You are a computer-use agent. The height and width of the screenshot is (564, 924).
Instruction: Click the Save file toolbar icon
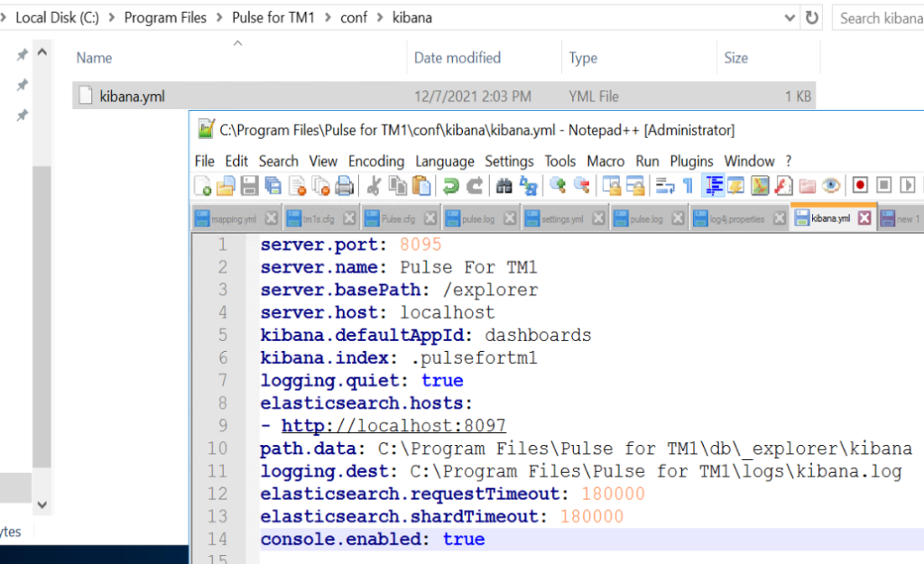(x=249, y=186)
